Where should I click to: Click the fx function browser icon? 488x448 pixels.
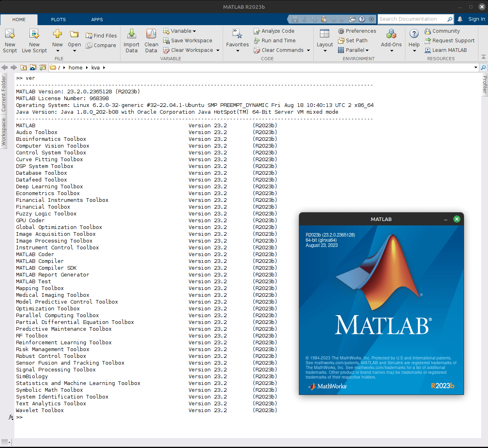[x=11, y=417]
